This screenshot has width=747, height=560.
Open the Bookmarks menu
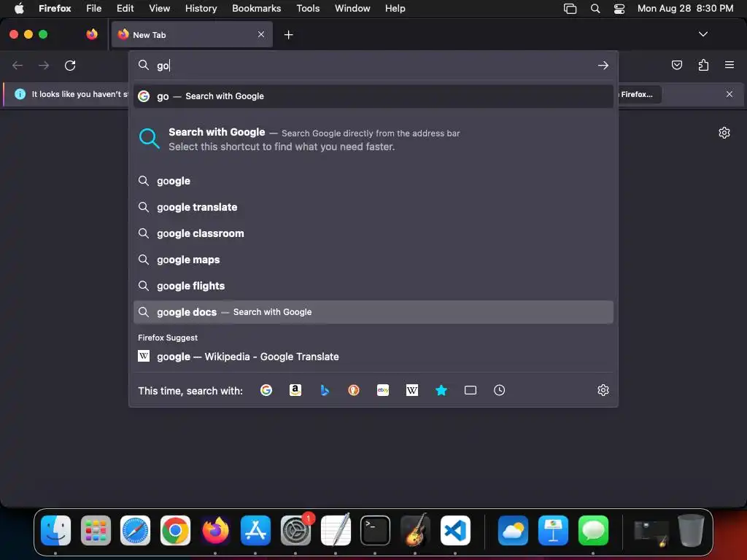coord(256,9)
